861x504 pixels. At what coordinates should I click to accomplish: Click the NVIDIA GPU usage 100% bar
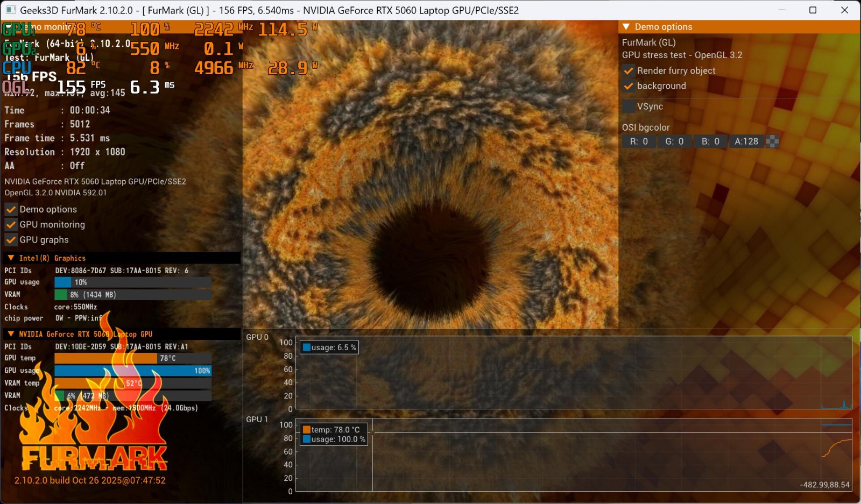[133, 371]
